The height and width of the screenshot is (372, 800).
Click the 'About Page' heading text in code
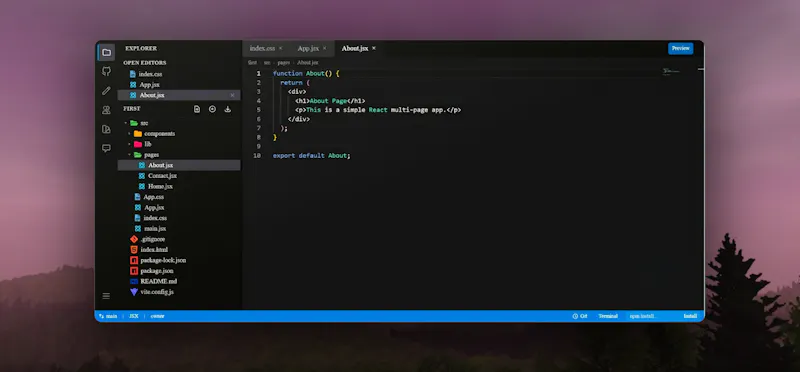tap(328, 101)
